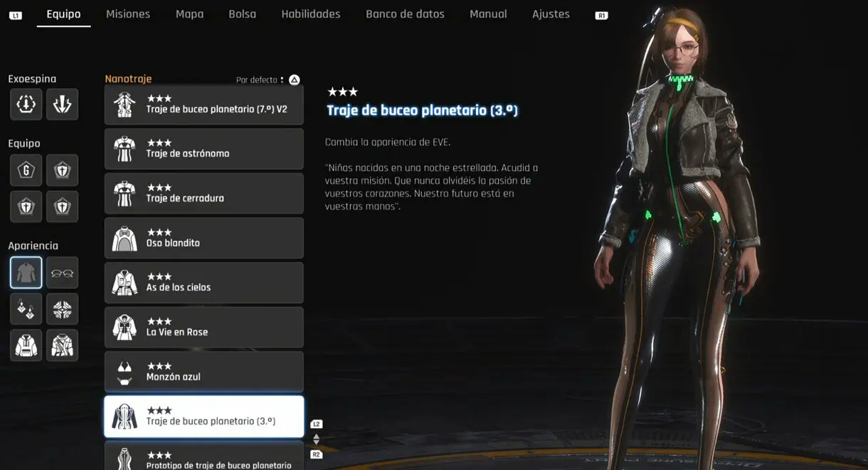Select the first Exoespina slot icon

tap(26, 104)
